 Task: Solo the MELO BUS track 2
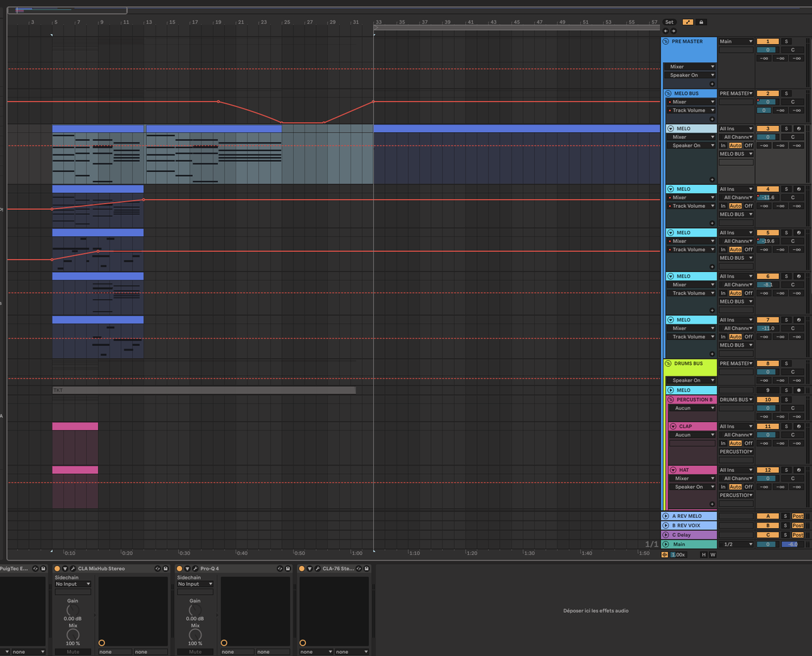click(786, 93)
